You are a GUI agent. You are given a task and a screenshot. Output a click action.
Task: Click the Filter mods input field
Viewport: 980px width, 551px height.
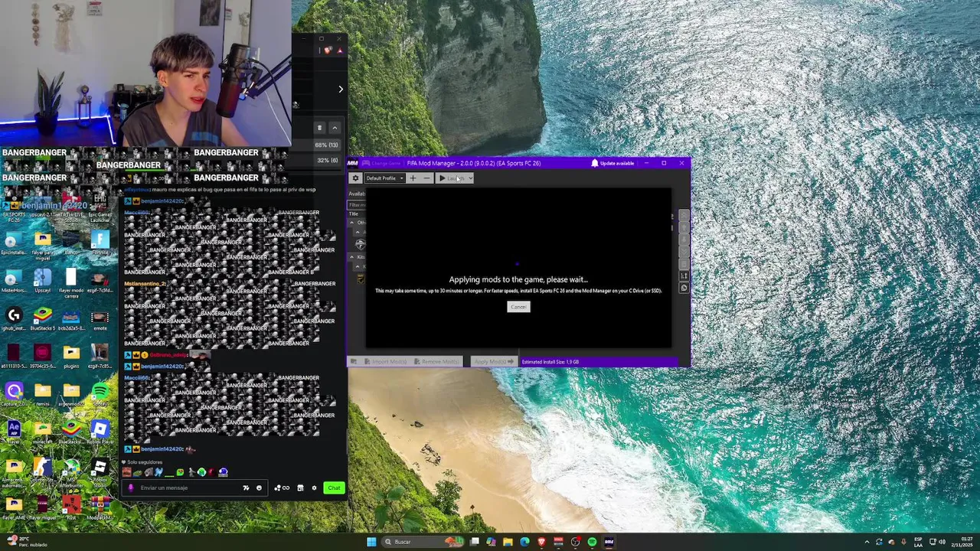pyautogui.click(x=357, y=205)
